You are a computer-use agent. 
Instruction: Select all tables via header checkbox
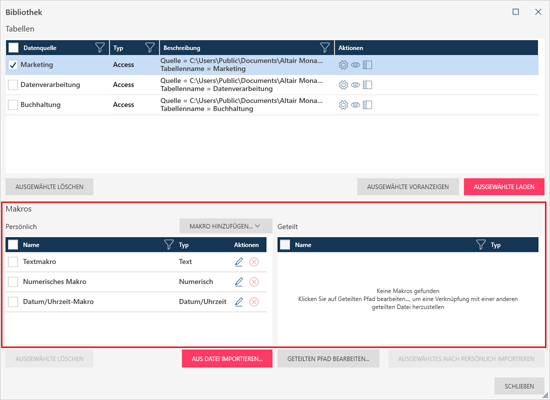click(13, 48)
